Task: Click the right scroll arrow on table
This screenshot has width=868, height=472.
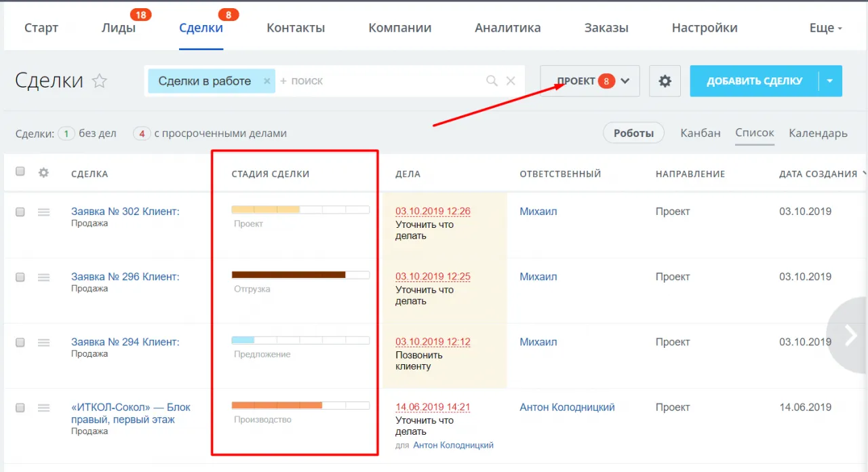Action: 850,335
